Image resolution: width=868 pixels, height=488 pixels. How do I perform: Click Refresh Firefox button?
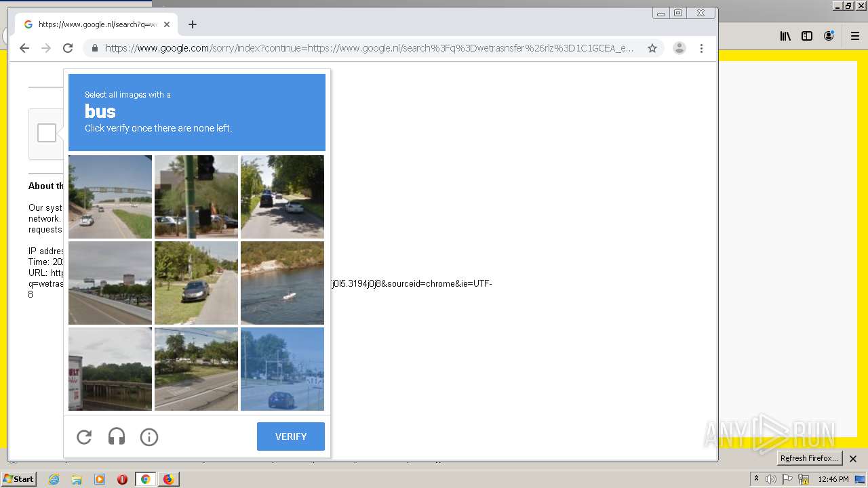(809, 458)
